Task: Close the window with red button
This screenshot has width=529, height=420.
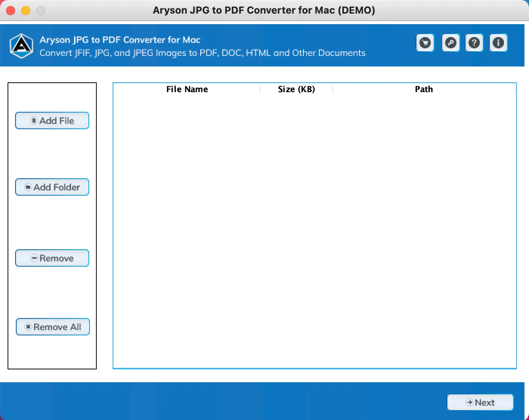Action: pos(11,11)
